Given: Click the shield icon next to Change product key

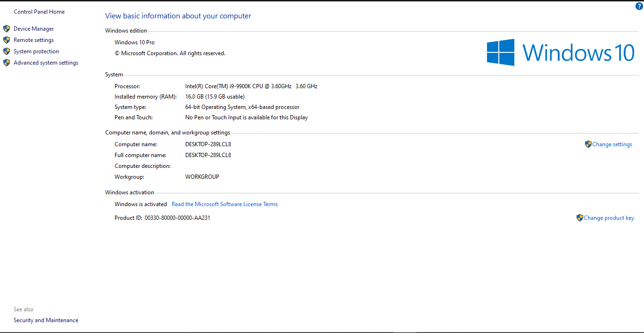Looking at the screenshot, I should [x=579, y=218].
